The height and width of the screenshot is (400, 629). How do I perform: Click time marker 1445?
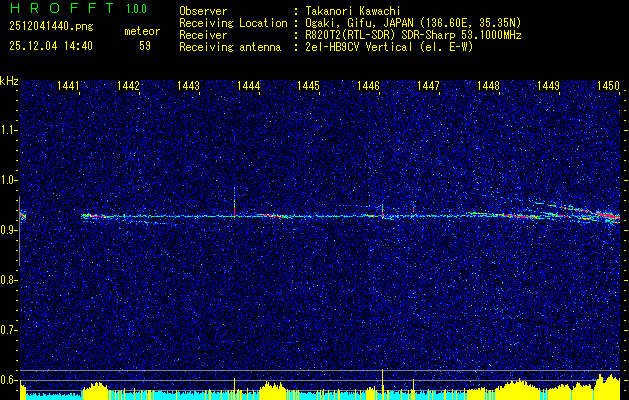click(308, 86)
